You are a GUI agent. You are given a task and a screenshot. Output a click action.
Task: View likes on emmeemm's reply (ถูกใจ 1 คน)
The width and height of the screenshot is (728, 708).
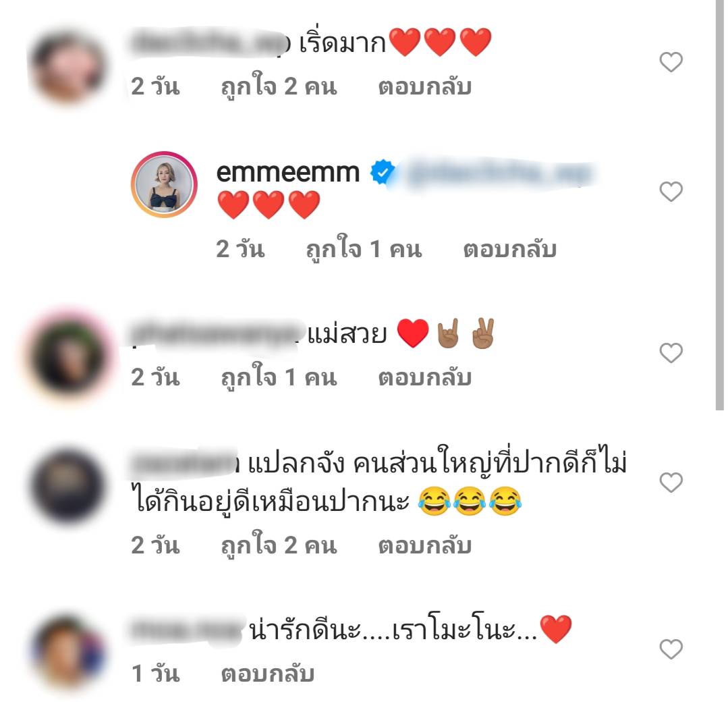click(364, 250)
